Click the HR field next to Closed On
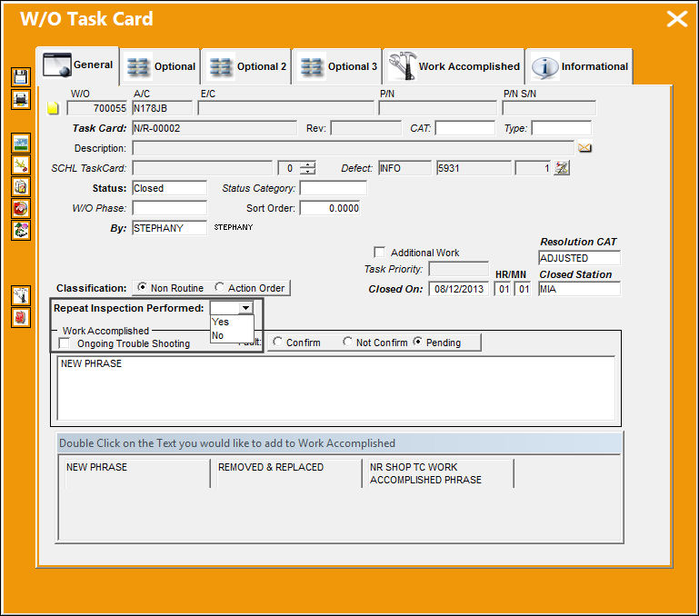 [503, 289]
